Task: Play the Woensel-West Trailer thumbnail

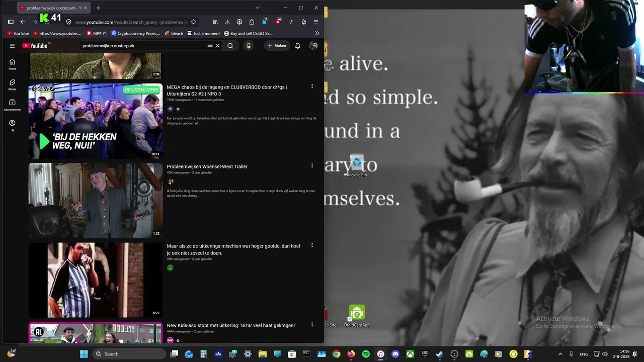Action: click(x=96, y=201)
